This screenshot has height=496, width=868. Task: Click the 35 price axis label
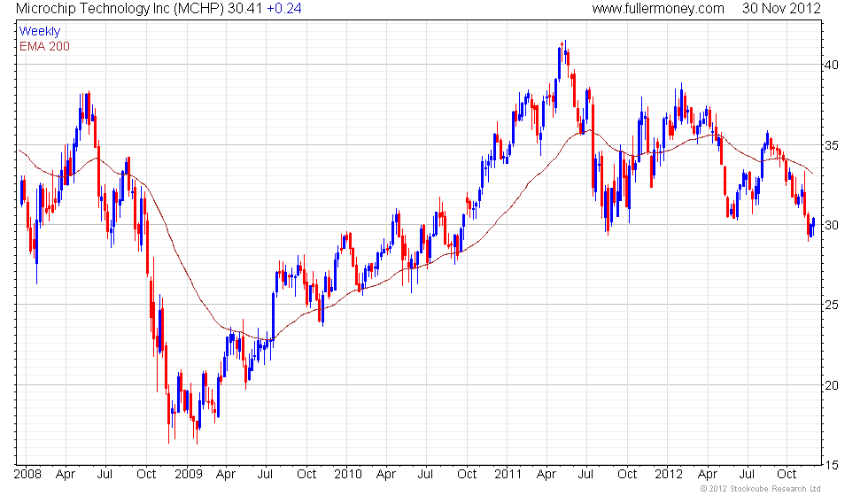[832, 145]
